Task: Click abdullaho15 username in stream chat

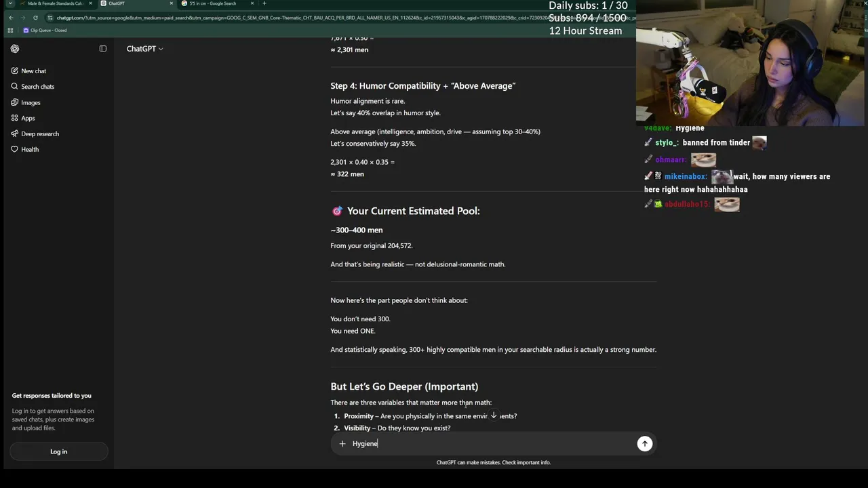Action: point(688,204)
